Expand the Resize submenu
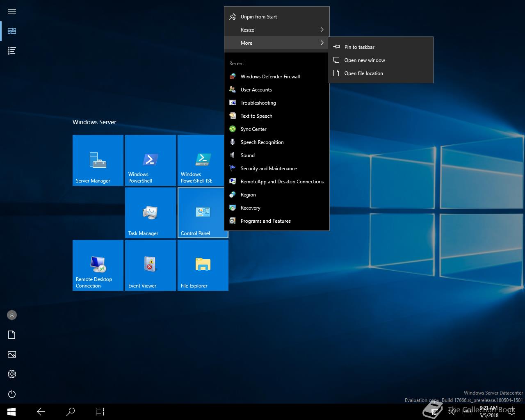Image resolution: width=525 pixels, height=420 pixels. pyautogui.click(x=277, y=30)
